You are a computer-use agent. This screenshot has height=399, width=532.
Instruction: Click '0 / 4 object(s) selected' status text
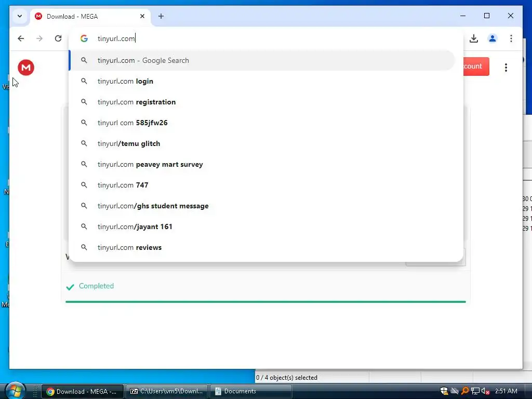(x=287, y=378)
